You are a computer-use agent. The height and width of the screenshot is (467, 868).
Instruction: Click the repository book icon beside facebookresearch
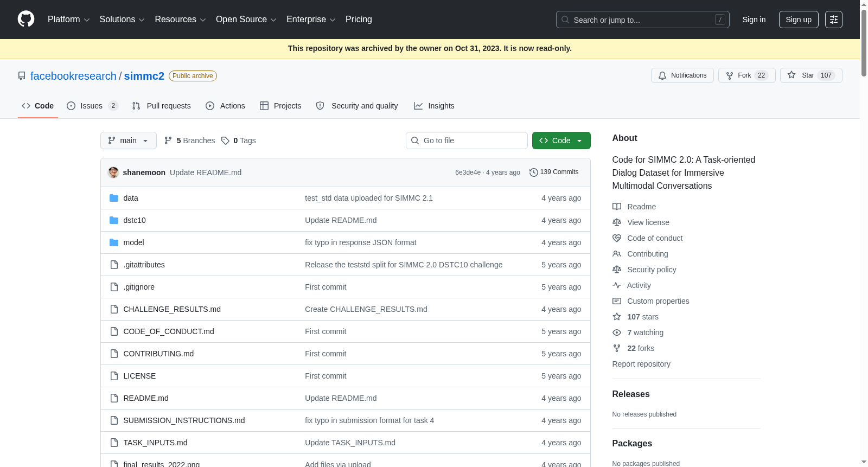[22, 76]
